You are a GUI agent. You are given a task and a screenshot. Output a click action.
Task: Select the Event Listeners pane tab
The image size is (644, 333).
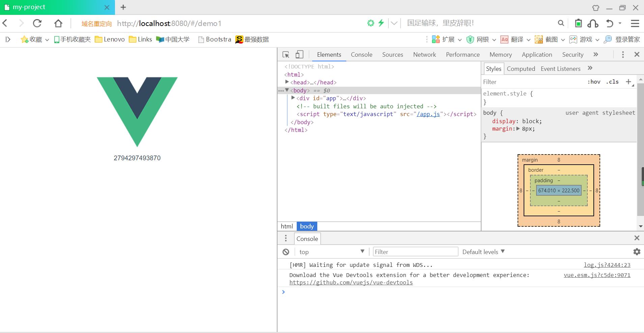click(560, 69)
